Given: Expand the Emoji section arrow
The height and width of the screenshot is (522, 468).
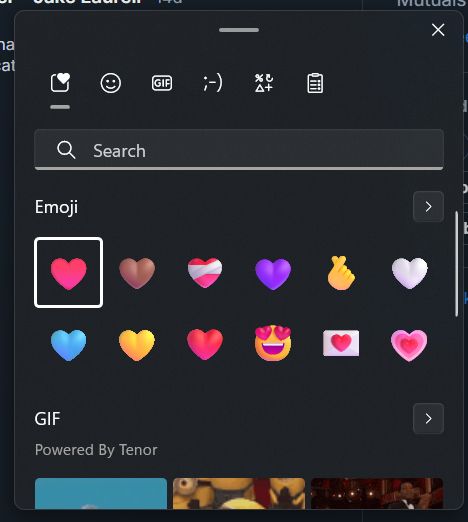Looking at the screenshot, I should click(x=428, y=207).
